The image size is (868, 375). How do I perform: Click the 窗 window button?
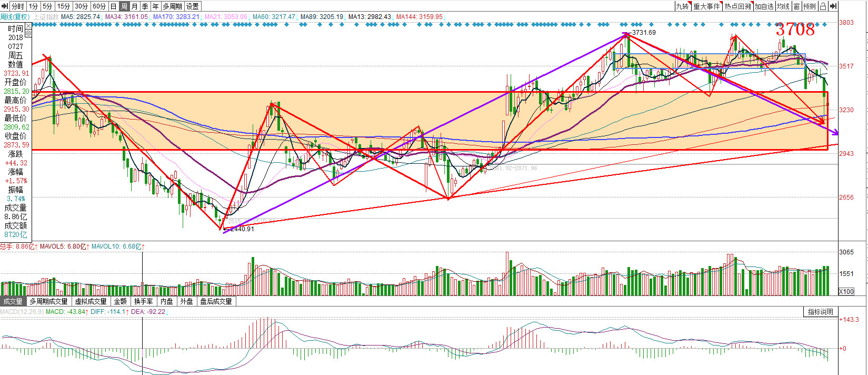797,6
